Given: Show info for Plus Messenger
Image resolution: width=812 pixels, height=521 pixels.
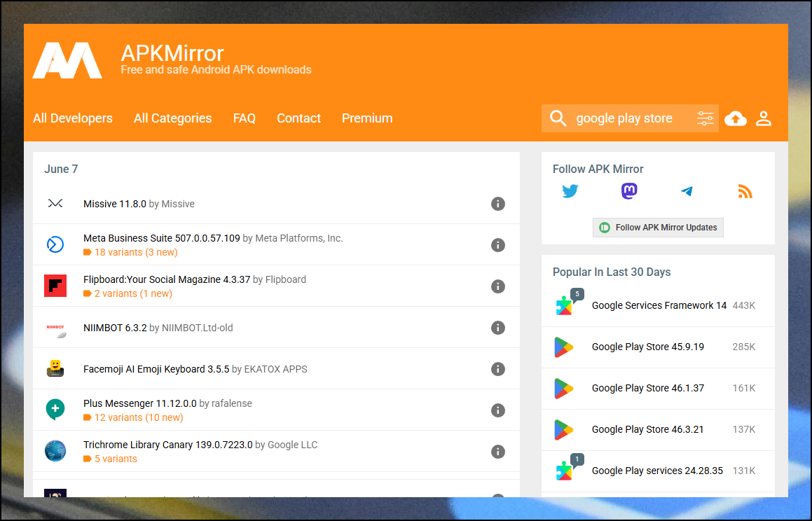Looking at the screenshot, I should pos(497,410).
